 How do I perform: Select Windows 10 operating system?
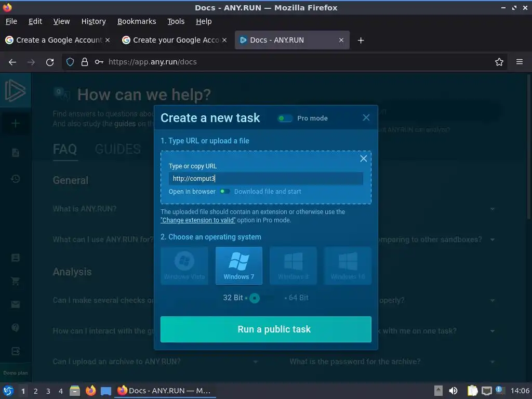[348, 265]
